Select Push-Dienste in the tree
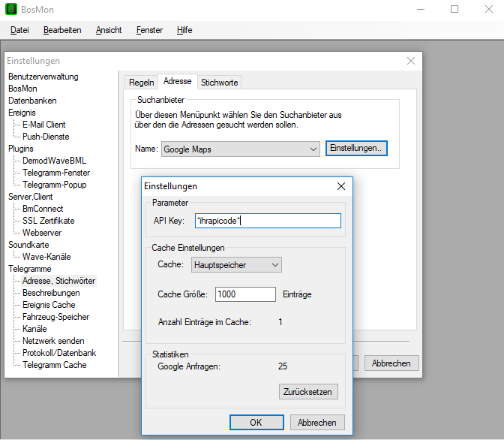Viewport: 504px width, 440px height. tap(46, 137)
